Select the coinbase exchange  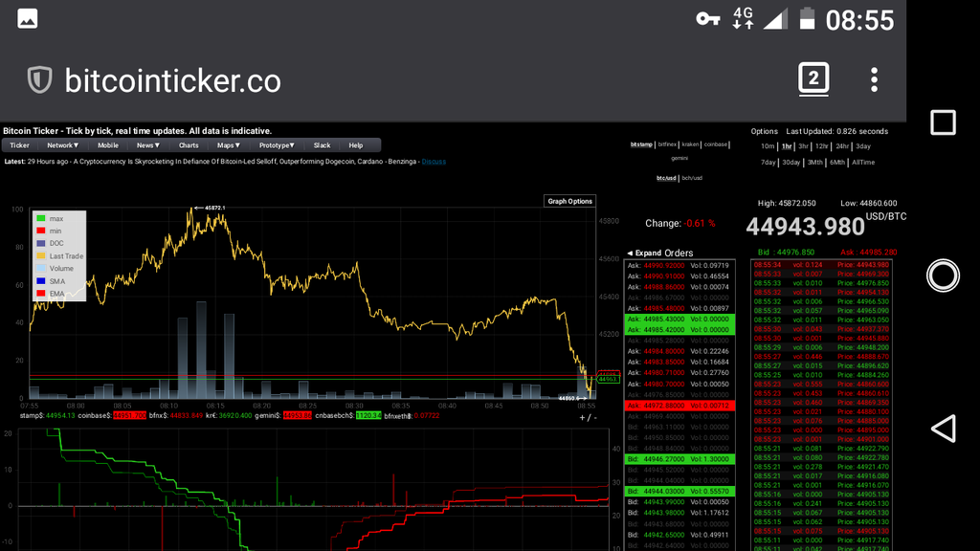(x=716, y=144)
